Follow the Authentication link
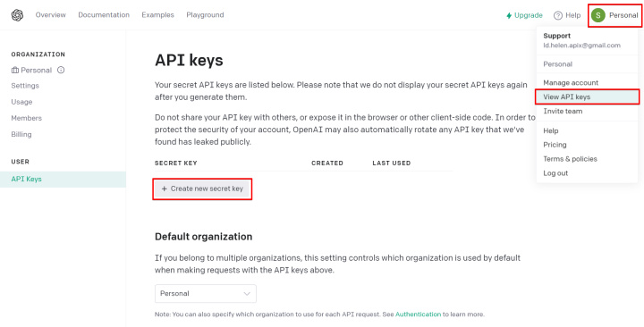 [418, 314]
